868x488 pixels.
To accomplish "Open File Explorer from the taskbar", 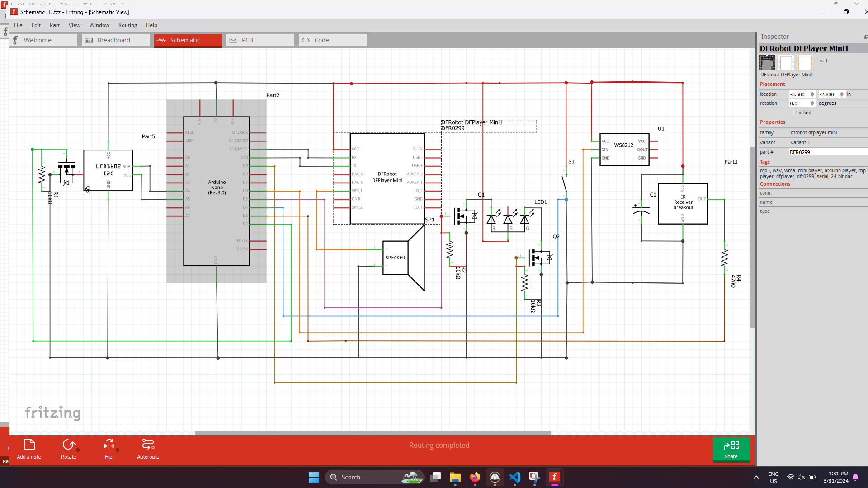I will click(455, 477).
